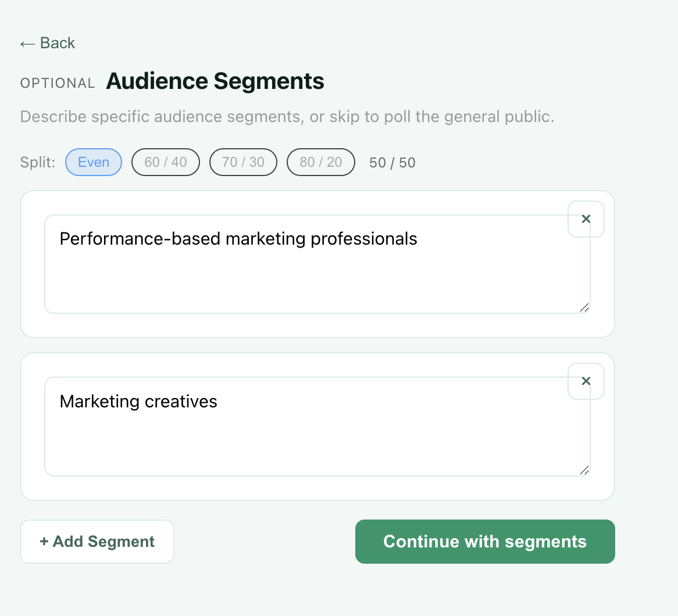The image size is (678, 616).
Task: Choose the 60 / 40 split
Action: [x=166, y=162]
